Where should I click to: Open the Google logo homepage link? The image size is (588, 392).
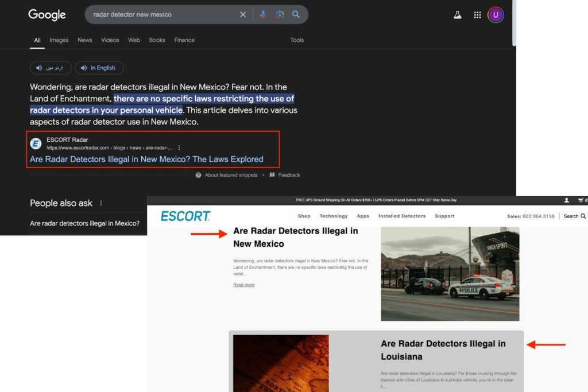tap(47, 14)
